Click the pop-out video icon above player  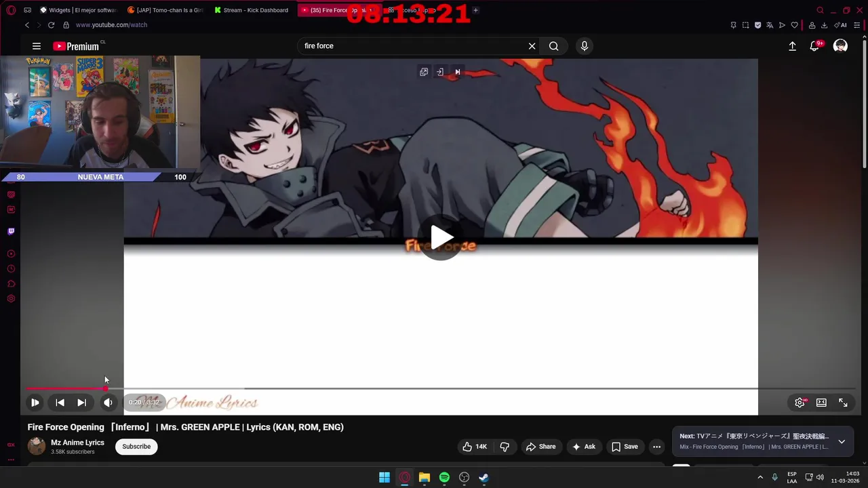(x=424, y=72)
